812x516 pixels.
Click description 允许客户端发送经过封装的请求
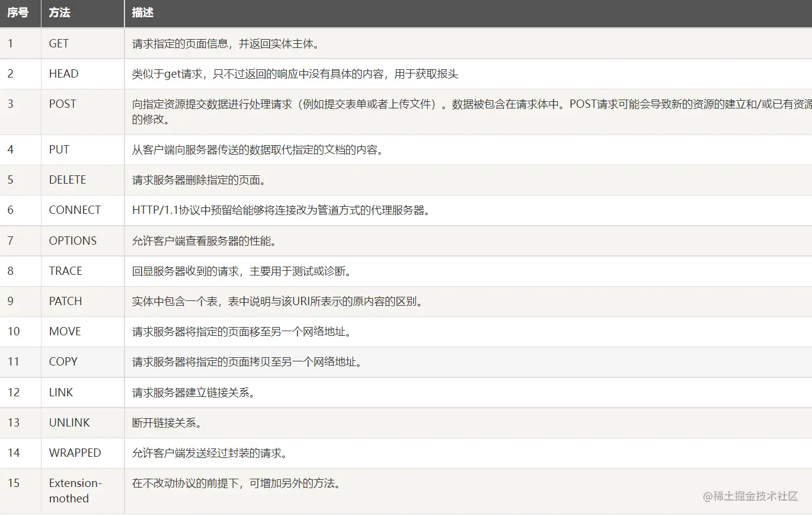tap(210, 453)
